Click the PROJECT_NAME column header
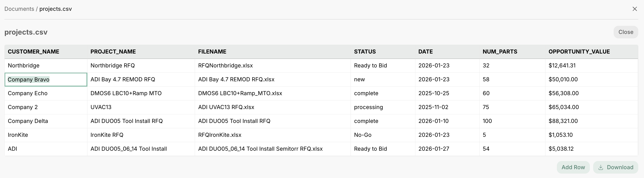Viewport: 644px width, 178px height. tap(113, 52)
